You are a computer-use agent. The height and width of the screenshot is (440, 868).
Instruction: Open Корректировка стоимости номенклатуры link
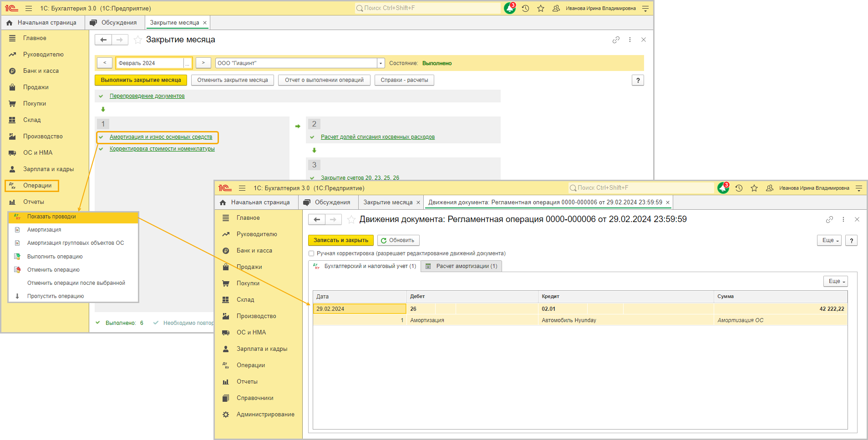coord(162,149)
